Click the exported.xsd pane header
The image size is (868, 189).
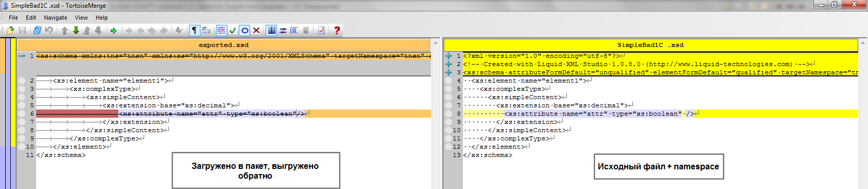(x=224, y=45)
